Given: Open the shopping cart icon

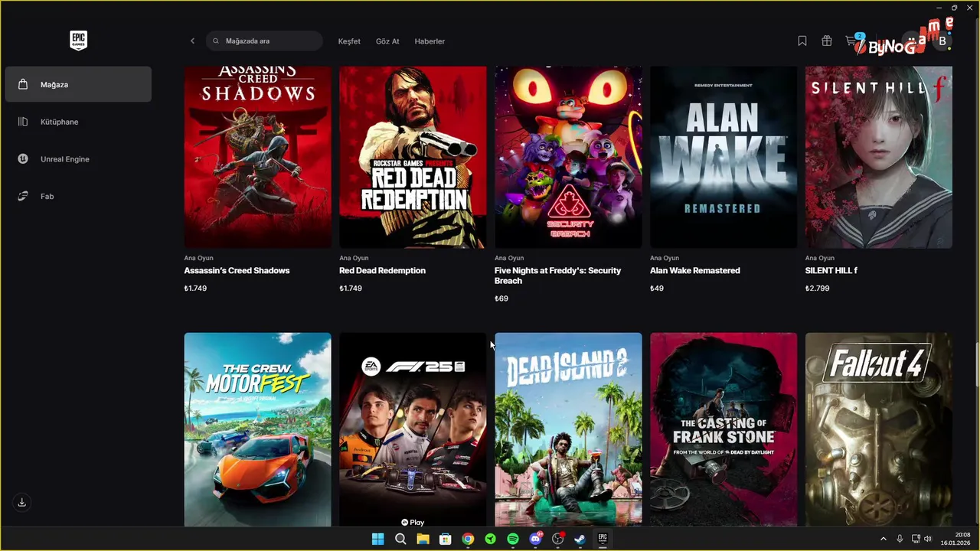Looking at the screenshot, I should pos(852,41).
